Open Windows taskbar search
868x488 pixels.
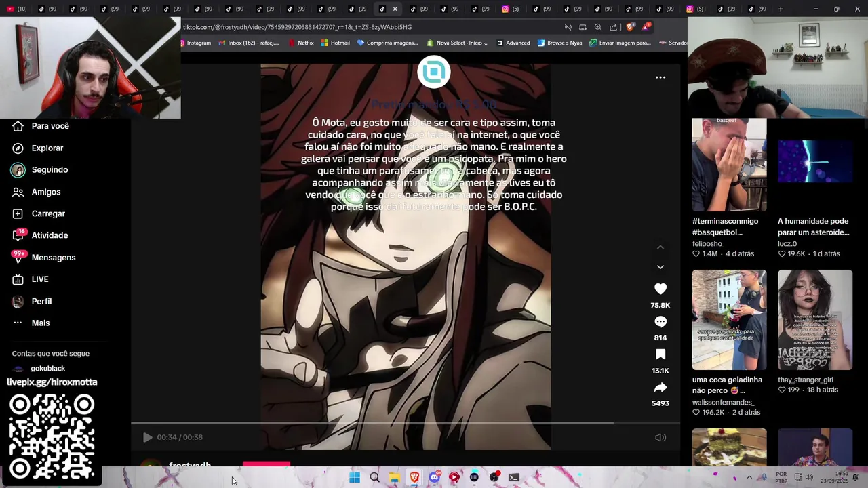(374, 477)
